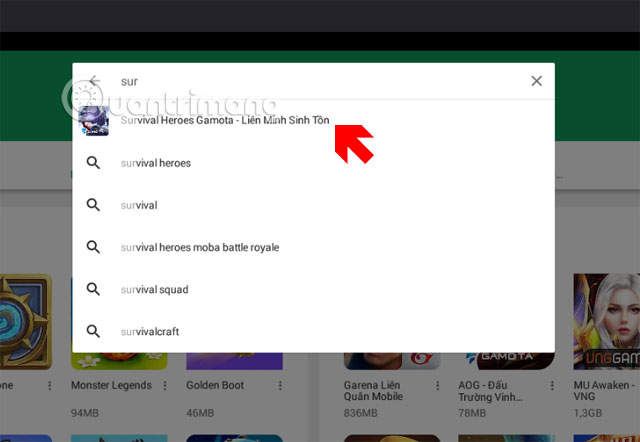Screen dimensions: 640x442
Task: Click the '94MB' size under Monster Legends
Action: (85, 413)
